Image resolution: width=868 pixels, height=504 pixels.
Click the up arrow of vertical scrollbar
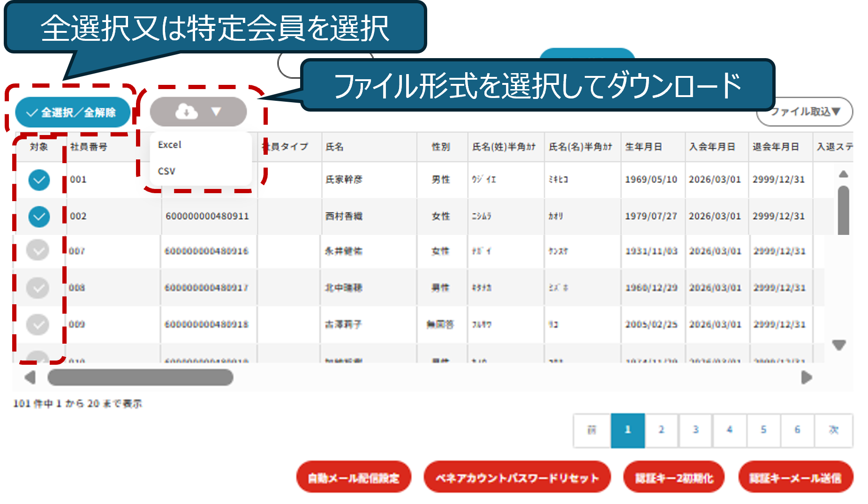click(x=843, y=174)
